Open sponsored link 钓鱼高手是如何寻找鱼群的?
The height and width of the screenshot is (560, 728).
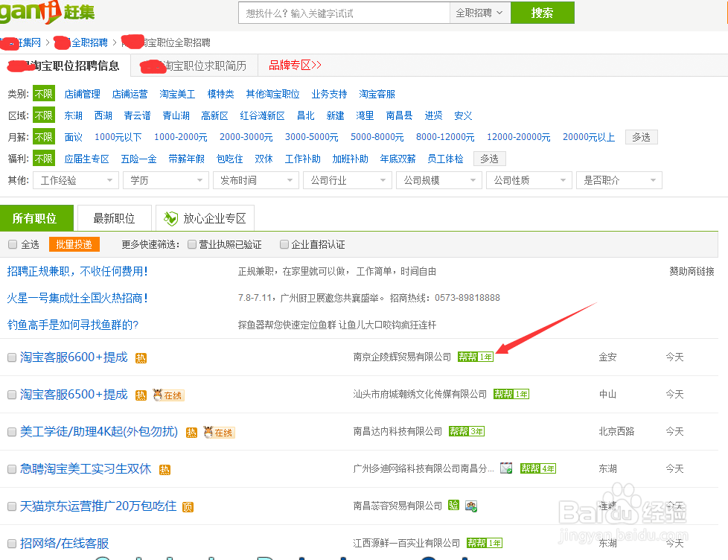pyautogui.click(x=73, y=325)
